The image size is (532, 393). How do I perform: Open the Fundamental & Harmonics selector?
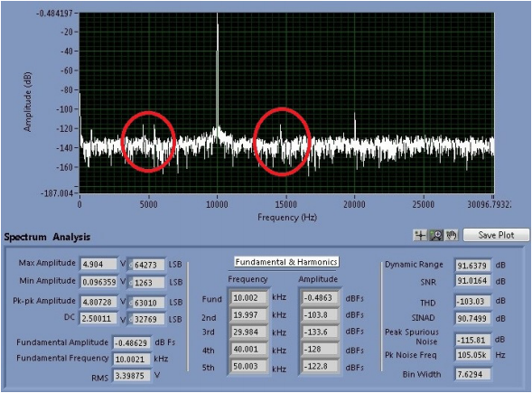[x=286, y=262]
